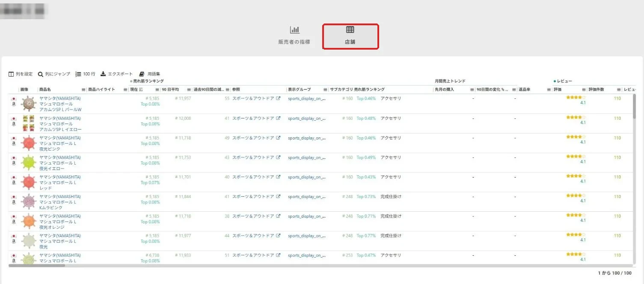Click スポーツ＆アウトドア link in 夜光イエロー row

point(253,157)
